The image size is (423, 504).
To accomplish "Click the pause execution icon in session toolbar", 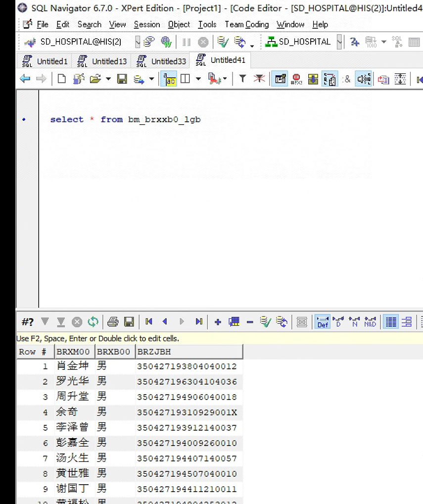I will pos(187,42).
